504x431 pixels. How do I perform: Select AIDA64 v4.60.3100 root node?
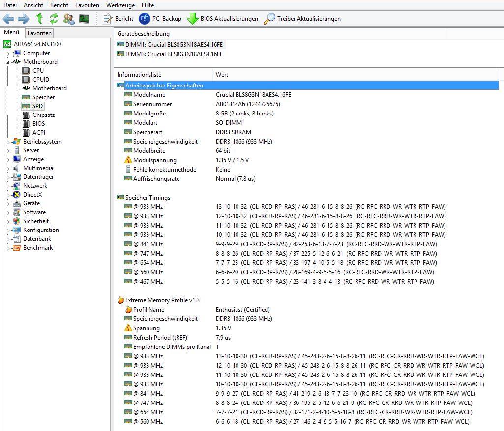pyautogui.click(x=32, y=44)
